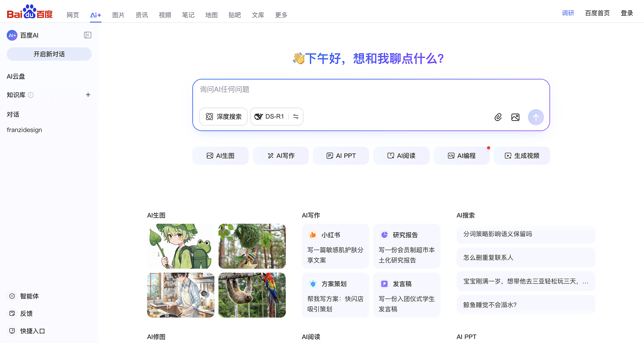Click the 对话 sidebar label
This screenshot has width=644, height=343.
(13, 114)
